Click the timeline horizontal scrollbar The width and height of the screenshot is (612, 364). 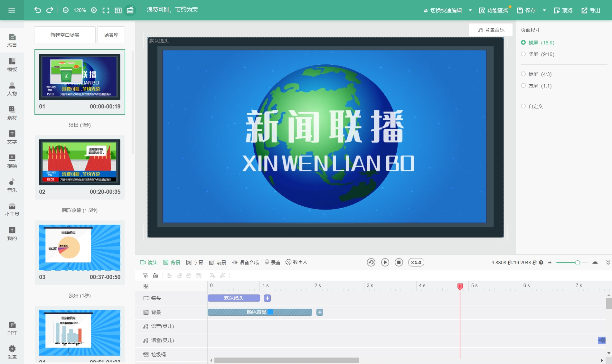287,360
